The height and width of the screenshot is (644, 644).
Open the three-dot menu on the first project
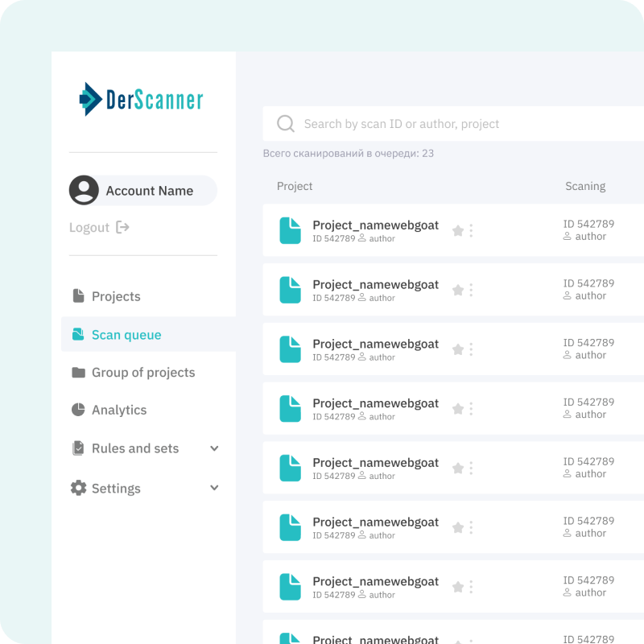pyautogui.click(x=471, y=230)
